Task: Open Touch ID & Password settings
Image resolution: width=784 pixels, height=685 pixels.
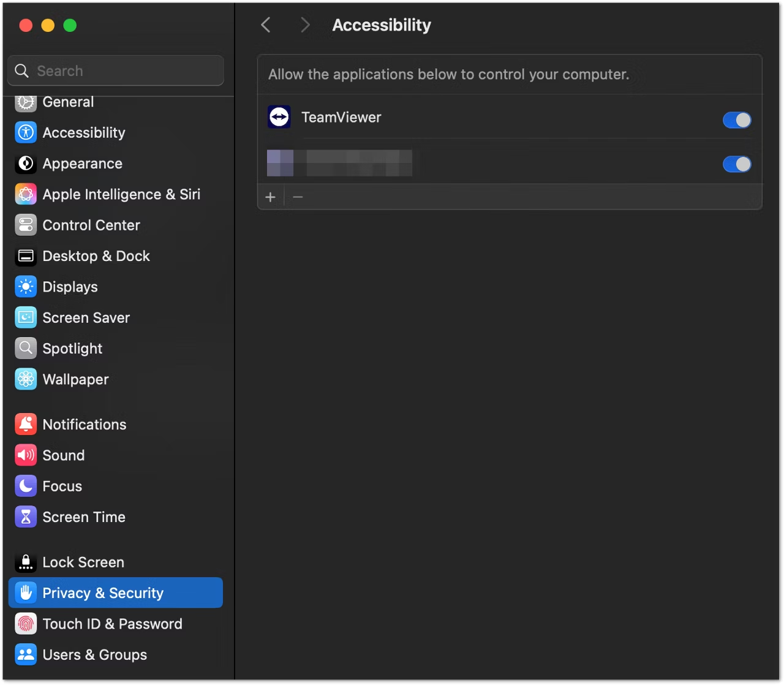Action: (x=112, y=624)
